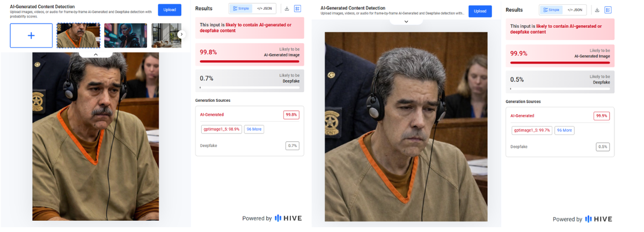Viewport: 644px width, 232px height.
Task: Click the gptimage1_5: 98.9% source tag
Action: pos(222,129)
